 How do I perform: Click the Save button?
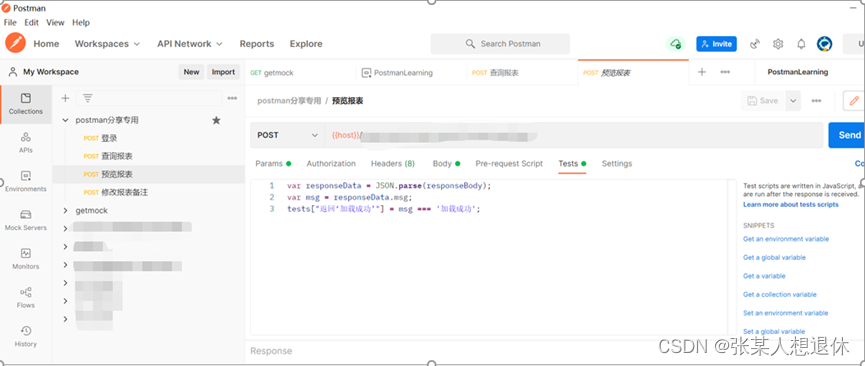pyautogui.click(x=763, y=101)
